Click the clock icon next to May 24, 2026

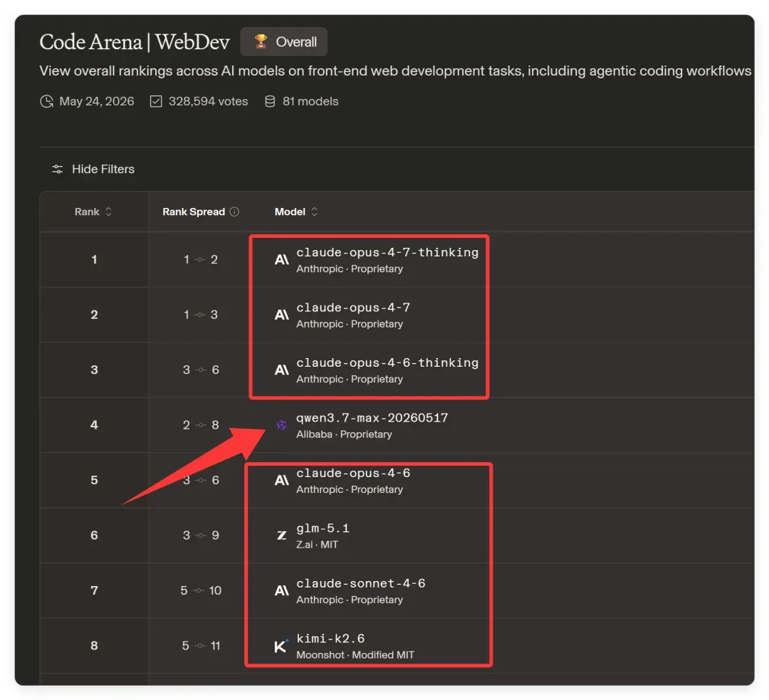[46, 102]
